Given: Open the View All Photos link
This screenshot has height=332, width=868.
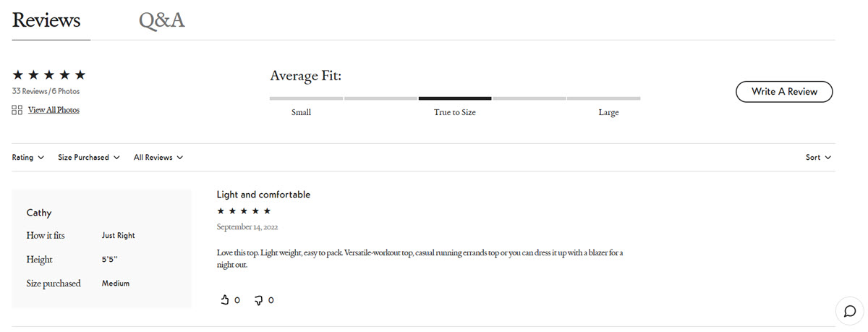Looking at the screenshot, I should [x=54, y=110].
